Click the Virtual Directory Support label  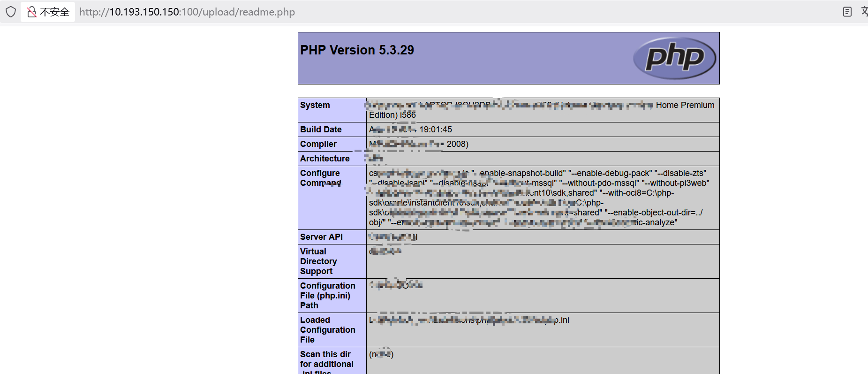(x=318, y=261)
